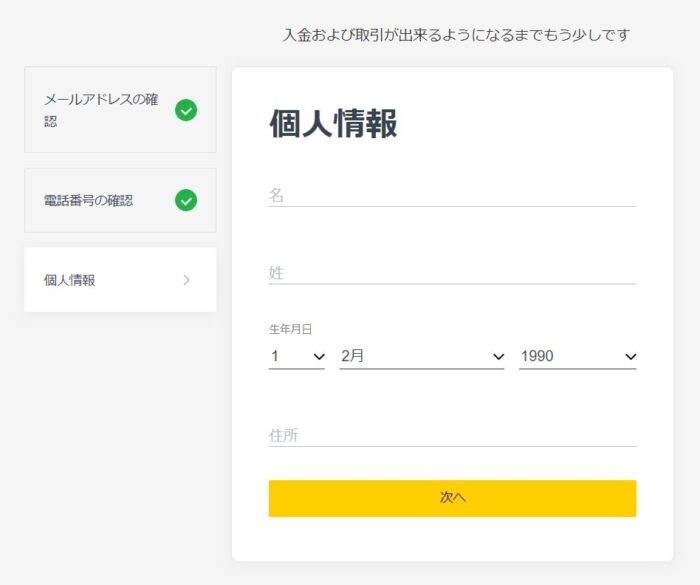Select the メールアドレスの確認 step
700x585 pixels.
[x=120, y=110]
